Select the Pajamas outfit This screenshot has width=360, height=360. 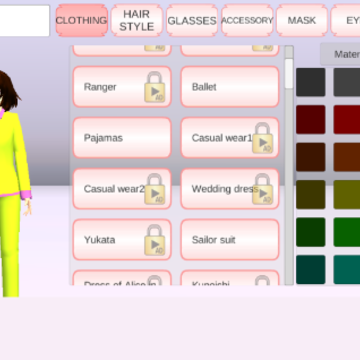122,138
